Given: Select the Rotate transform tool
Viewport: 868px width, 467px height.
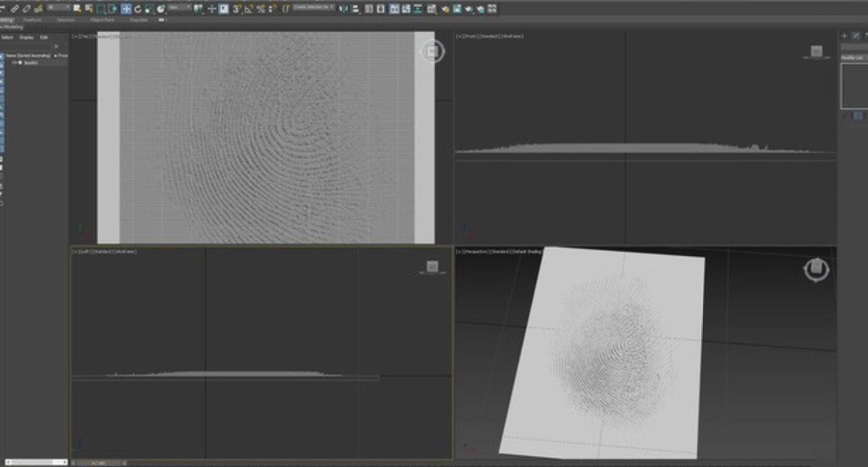Looking at the screenshot, I should [x=138, y=9].
